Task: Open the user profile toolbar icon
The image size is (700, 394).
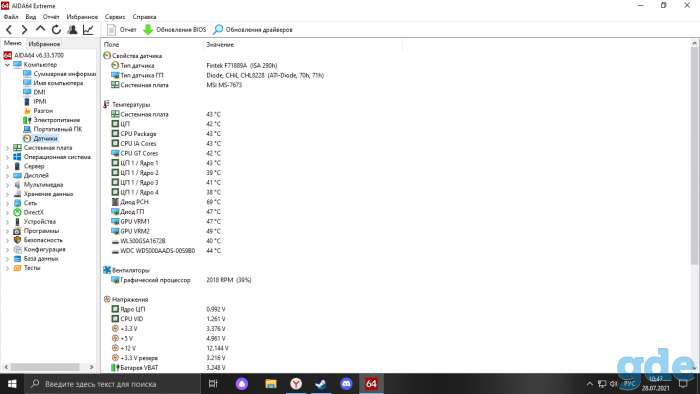Action: click(72, 30)
